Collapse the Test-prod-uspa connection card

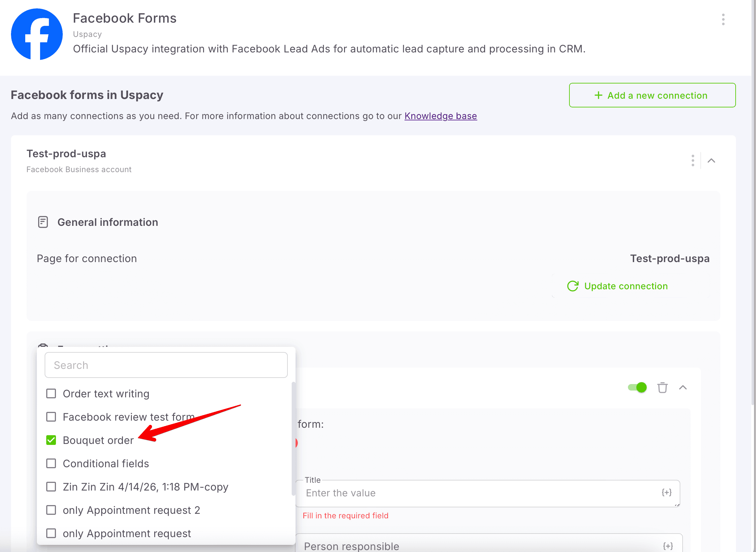[x=711, y=161]
